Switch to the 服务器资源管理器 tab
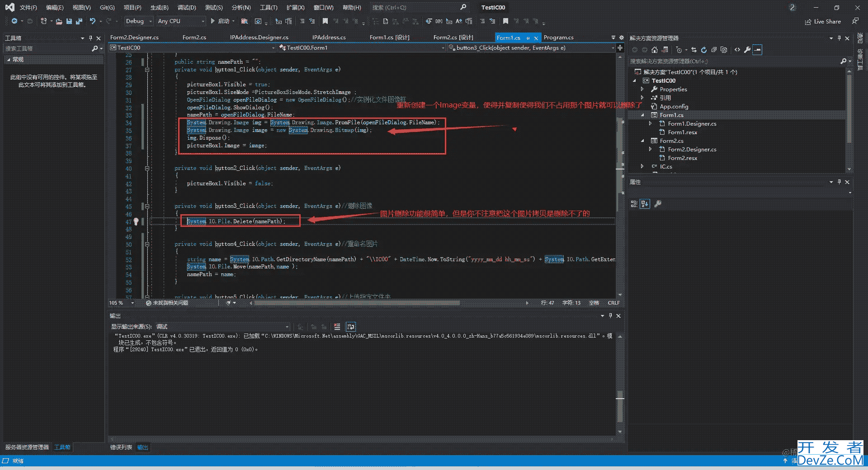 point(27,447)
